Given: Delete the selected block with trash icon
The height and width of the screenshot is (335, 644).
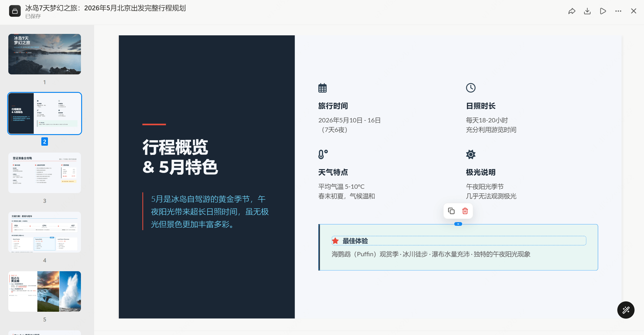Looking at the screenshot, I should (x=465, y=211).
